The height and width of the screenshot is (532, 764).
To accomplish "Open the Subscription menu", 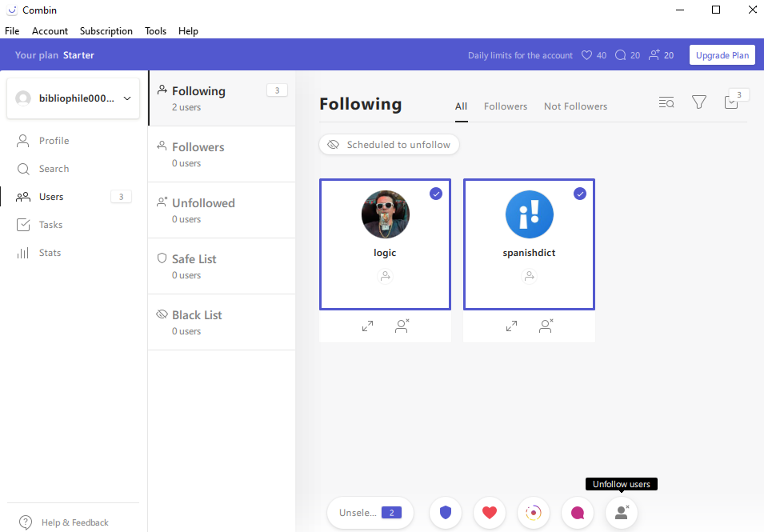I will click(x=106, y=31).
